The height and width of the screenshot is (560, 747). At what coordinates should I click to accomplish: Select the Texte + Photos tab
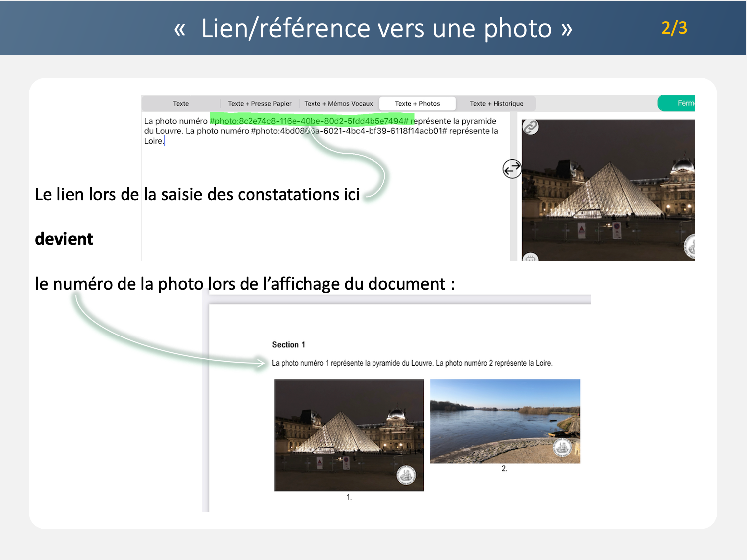click(x=417, y=104)
